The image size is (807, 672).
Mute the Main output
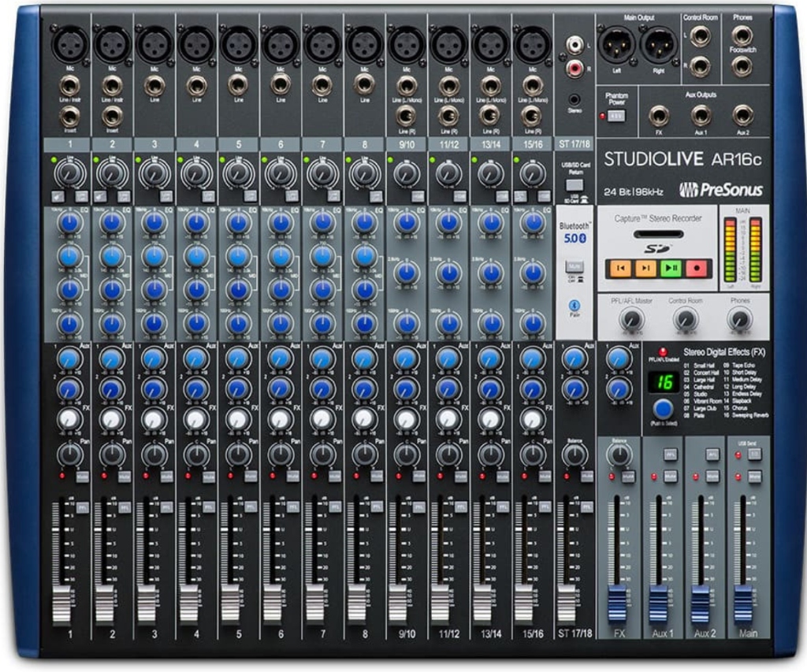tap(754, 477)
